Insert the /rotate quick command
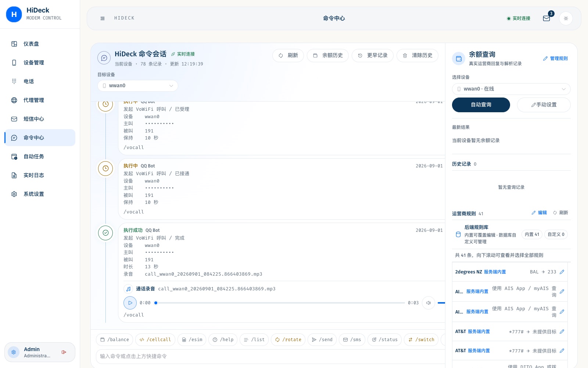The image size is (588, 368). click(288, 340)
